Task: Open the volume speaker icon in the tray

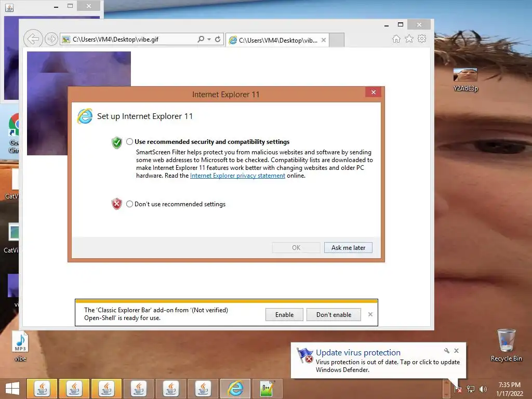Action: pos(483,389)
